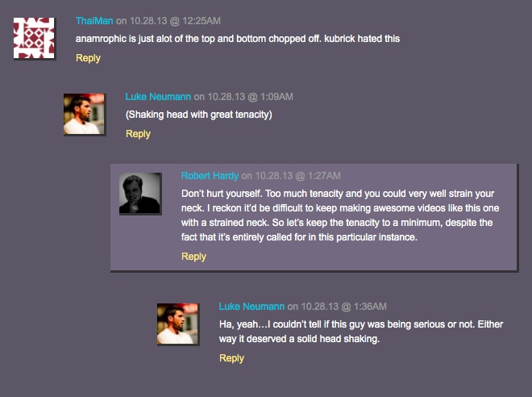
Task: Click Luke Neumann's avatar on the 1:36AM comment
Action: [177, 324]
